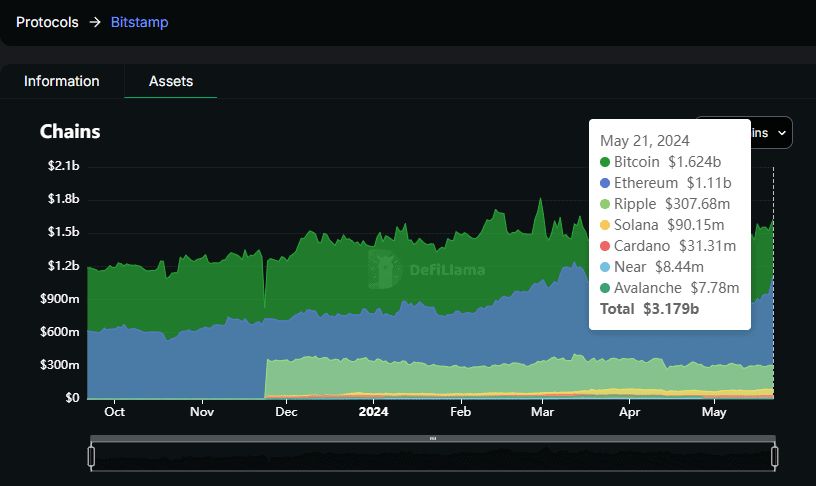Click the 2024 label on x-axis
Viewport: 816px width, 486px height.
coord(373,411)
